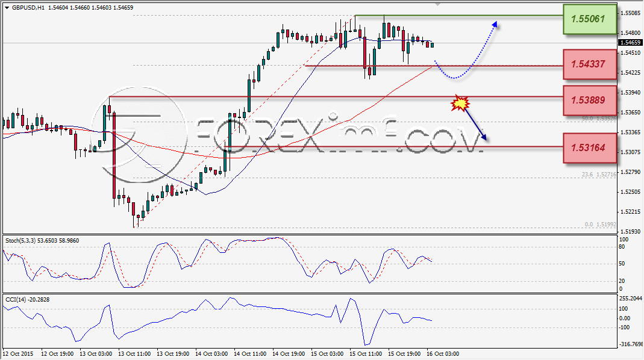Click the 14 Oct 19:00 time label
This screenshot has width=644, height=360.
289,353
